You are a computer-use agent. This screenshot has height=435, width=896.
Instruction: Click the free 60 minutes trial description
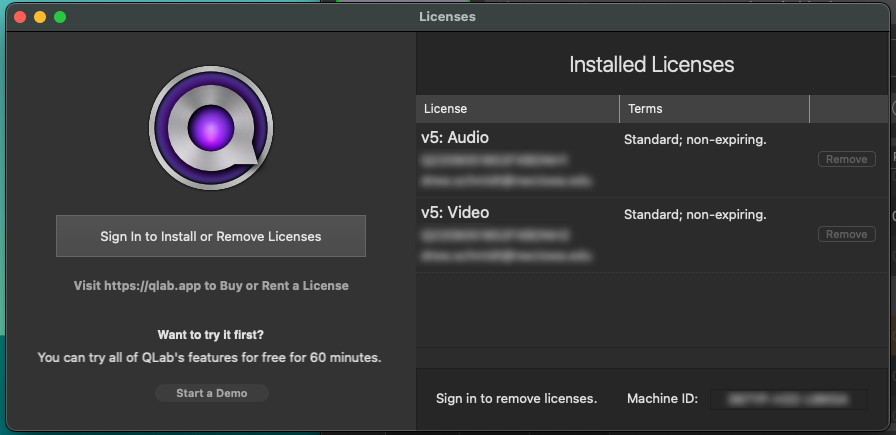(209, 358)
